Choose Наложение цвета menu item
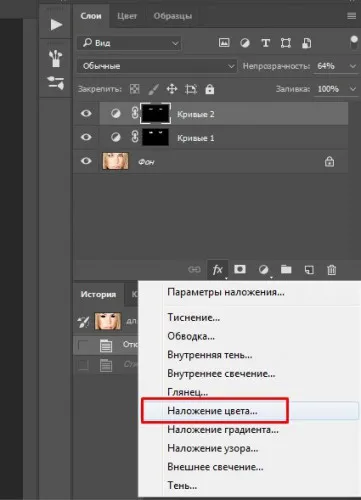This screenshot has width=361, height=500. click(x=249, y=411)
